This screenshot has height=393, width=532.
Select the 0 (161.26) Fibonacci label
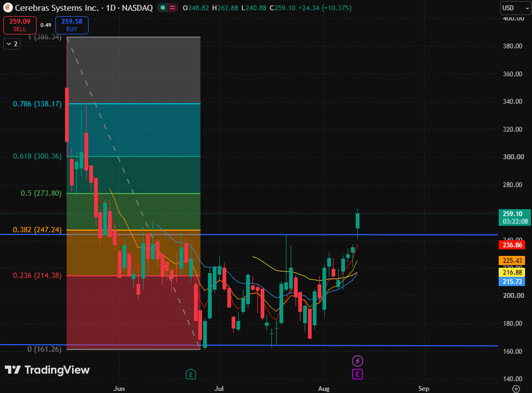[x=45, y=349]
